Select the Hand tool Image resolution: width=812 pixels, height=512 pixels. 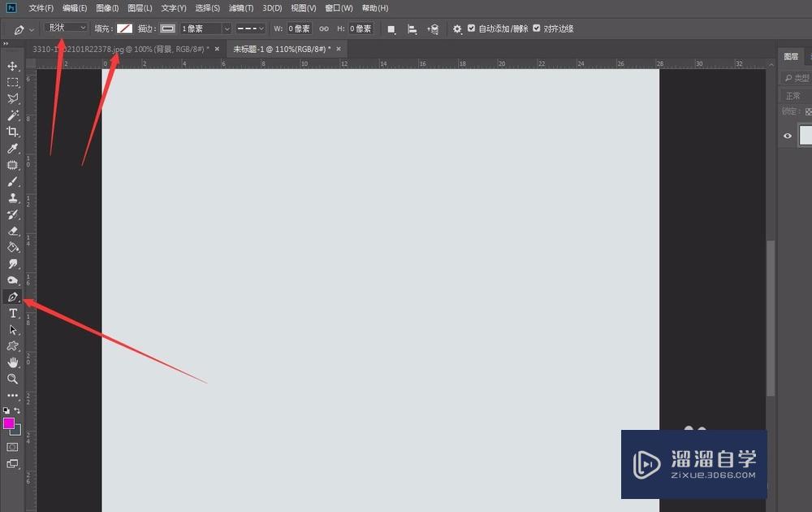12,362
